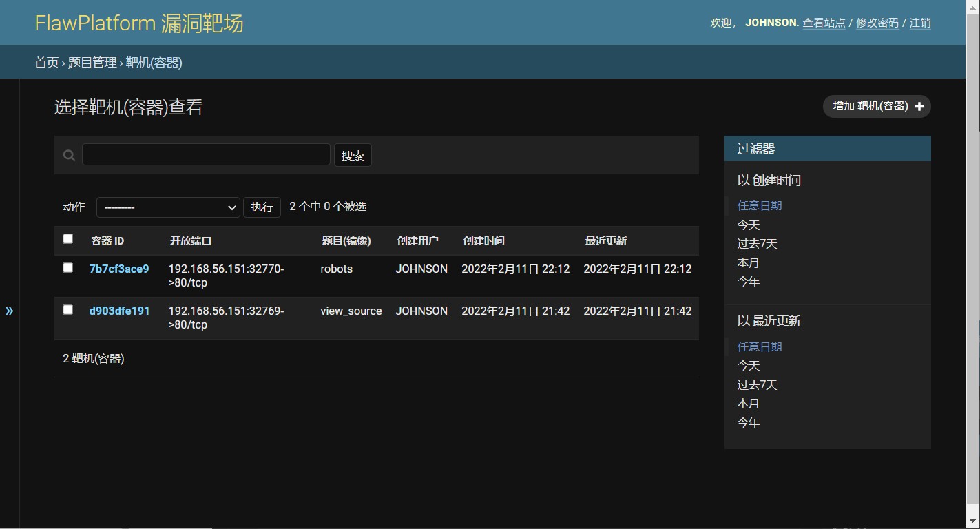
Task: Filter 以 创建时间 by 任意日期
Action: pyautogui.click(x=760, y=205)
